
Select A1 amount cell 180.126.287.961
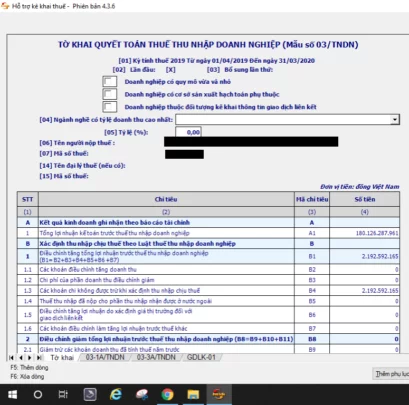pyautogui.click(x=364, y=233)
